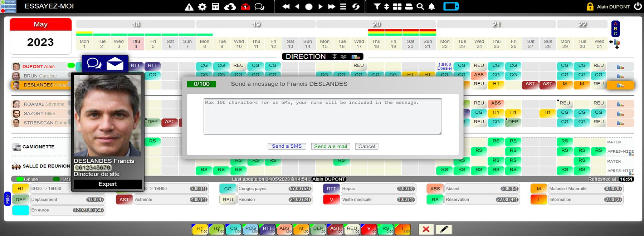The image size is (644, 236).
Task: Open the chat bubbles icon in top toolbar
Action: tap(259, 7)
